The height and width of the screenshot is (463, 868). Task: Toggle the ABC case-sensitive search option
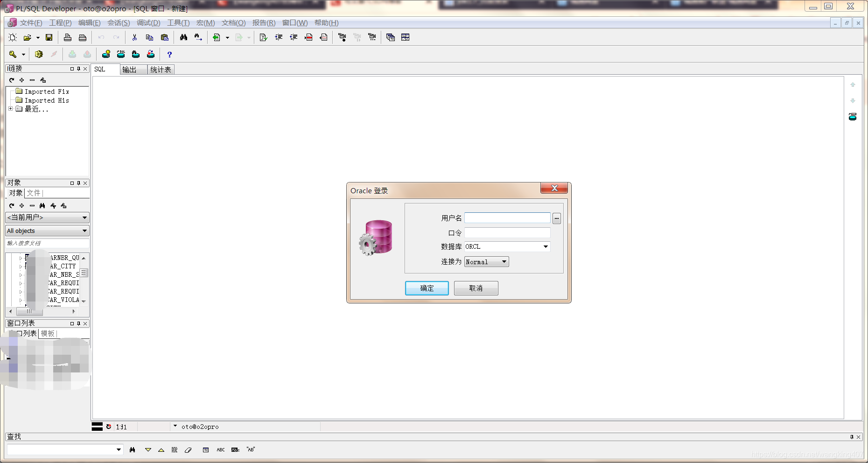pos(221,450)
